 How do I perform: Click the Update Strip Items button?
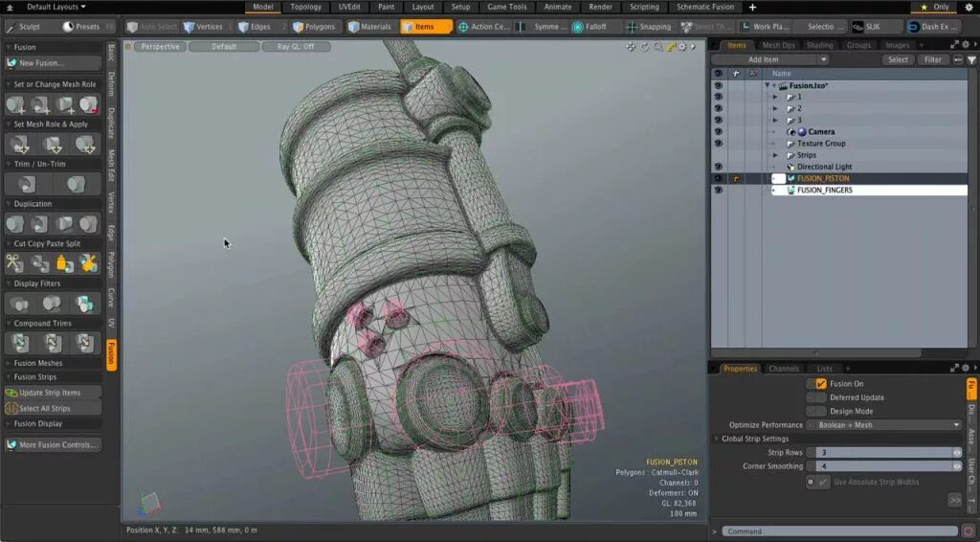point(53,393)
